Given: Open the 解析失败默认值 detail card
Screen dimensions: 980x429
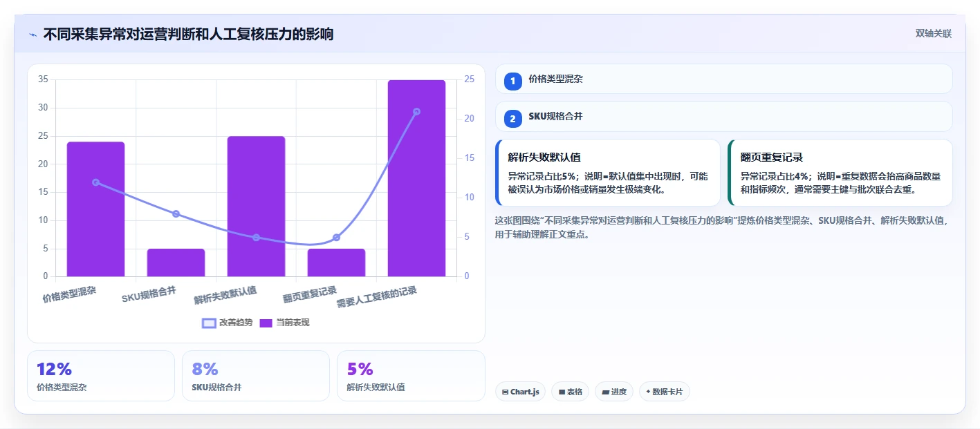Looking at the screenshot, I should [608, 173].
